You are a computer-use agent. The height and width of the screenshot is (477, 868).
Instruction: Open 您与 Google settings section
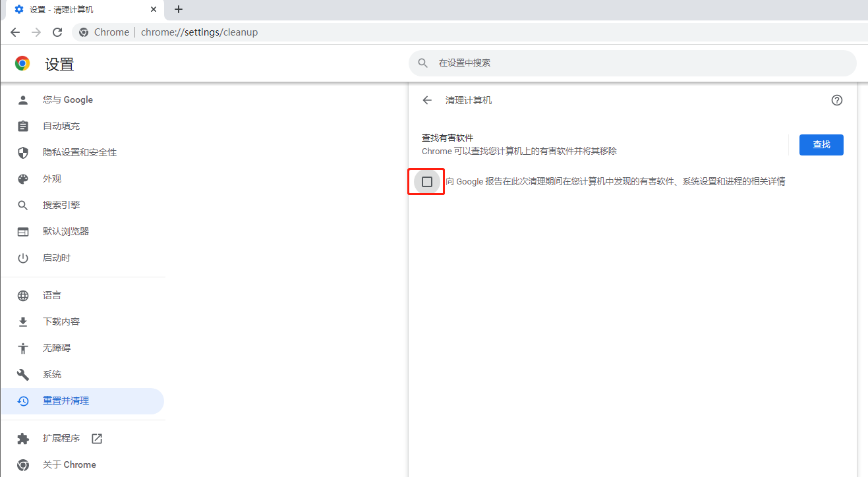click(x=68, y=100)
